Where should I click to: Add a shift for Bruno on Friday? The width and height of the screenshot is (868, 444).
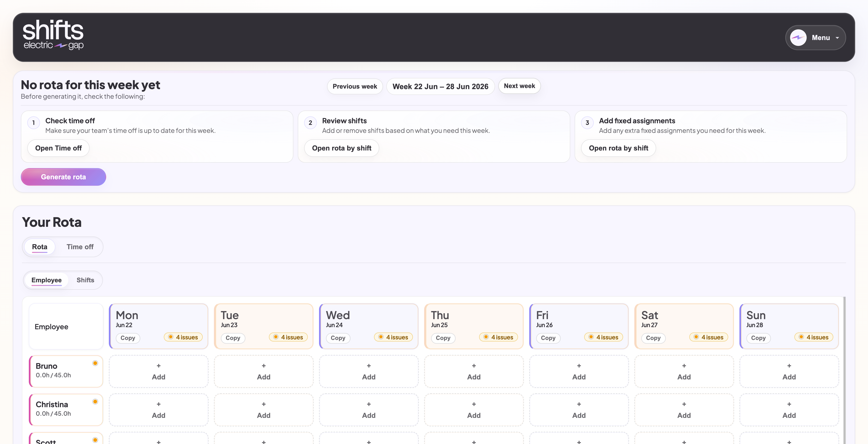click(579, 371)
